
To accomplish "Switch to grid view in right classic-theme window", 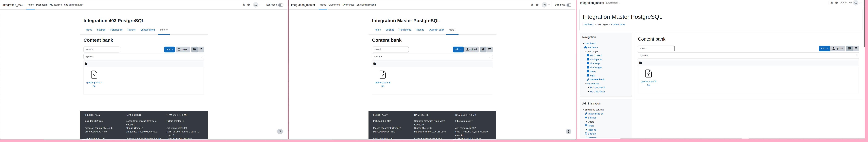I will coord(849,49).
